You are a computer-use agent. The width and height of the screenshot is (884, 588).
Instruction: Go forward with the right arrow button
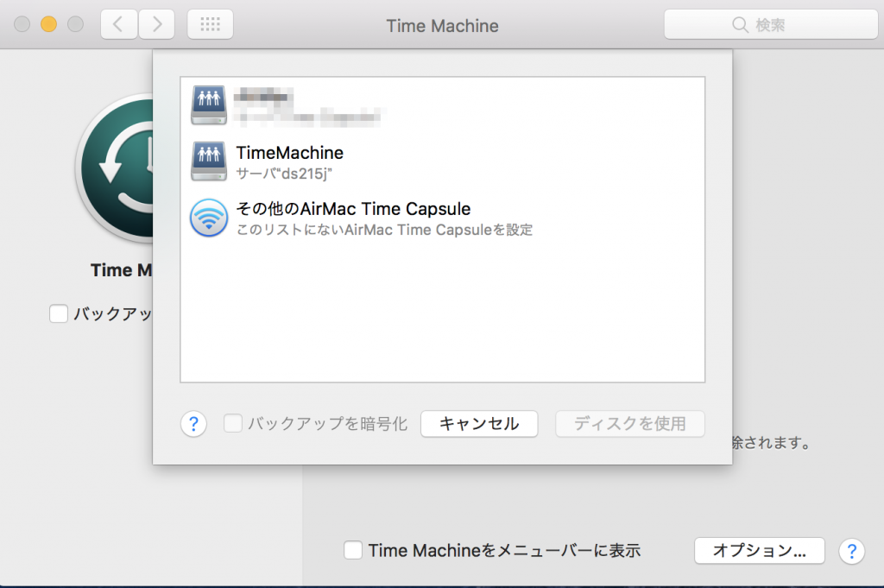click(157, 24)
